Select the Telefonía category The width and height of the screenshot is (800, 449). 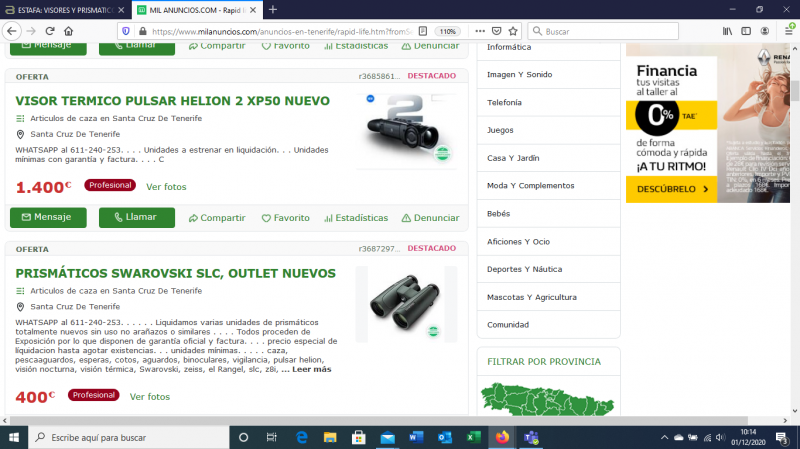[x=505, y=102]
